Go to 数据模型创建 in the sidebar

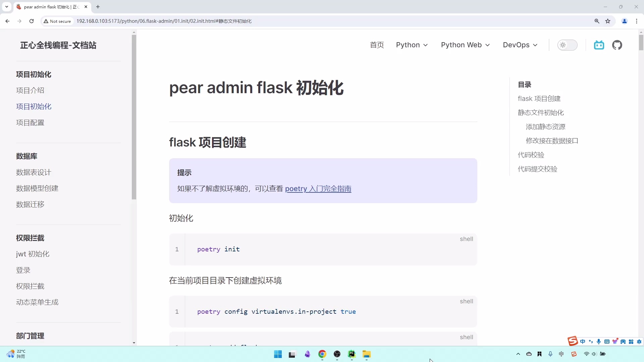pos(37,188)
